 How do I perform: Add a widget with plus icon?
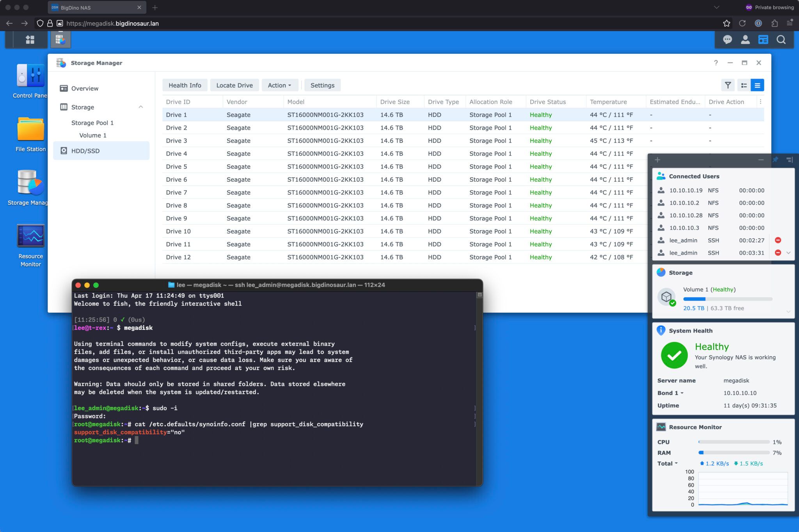pyautogui.click(x=657, y=160)
